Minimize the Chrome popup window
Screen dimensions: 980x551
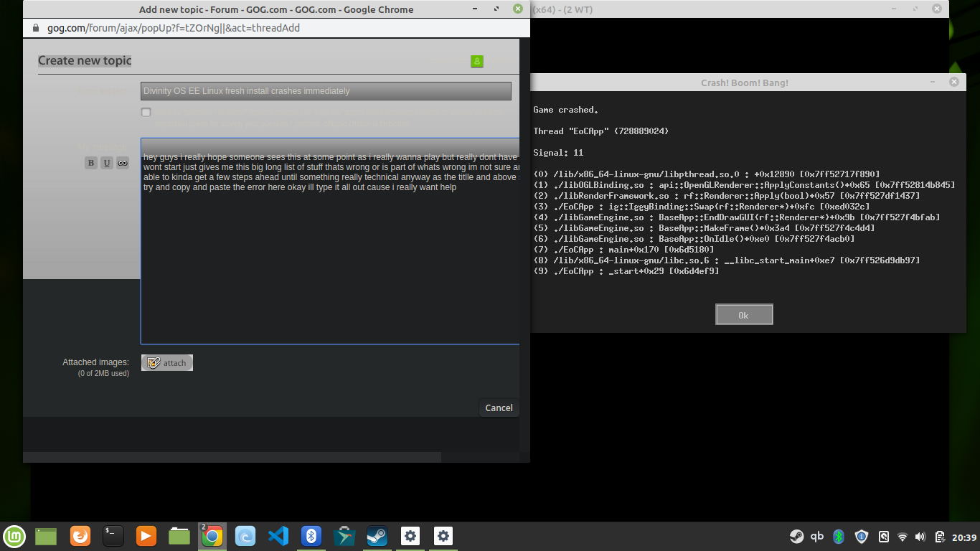(475, 9)
